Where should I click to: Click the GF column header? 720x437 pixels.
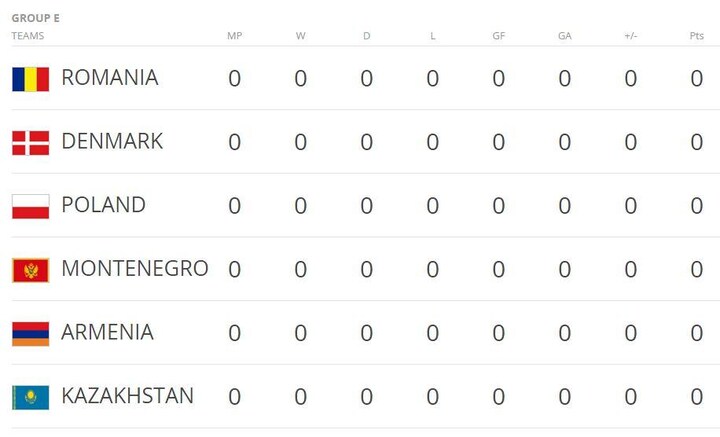pos(498,36)
